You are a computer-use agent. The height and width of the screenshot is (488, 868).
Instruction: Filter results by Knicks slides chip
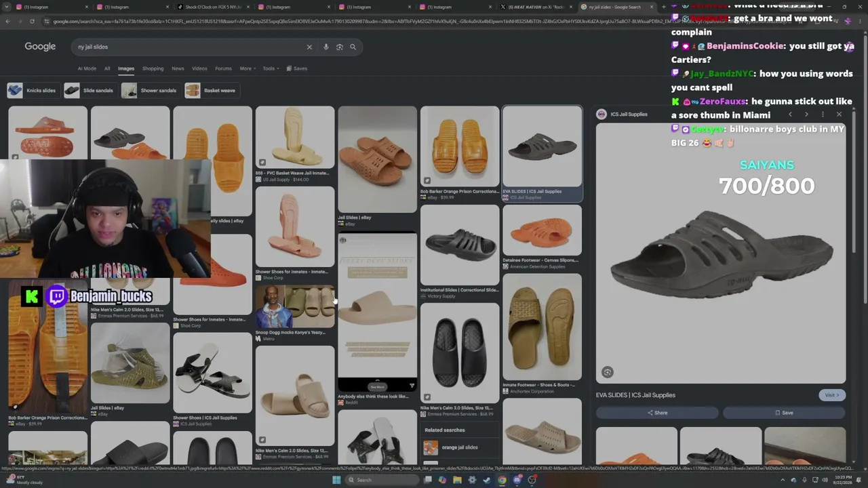click(32, 90)
